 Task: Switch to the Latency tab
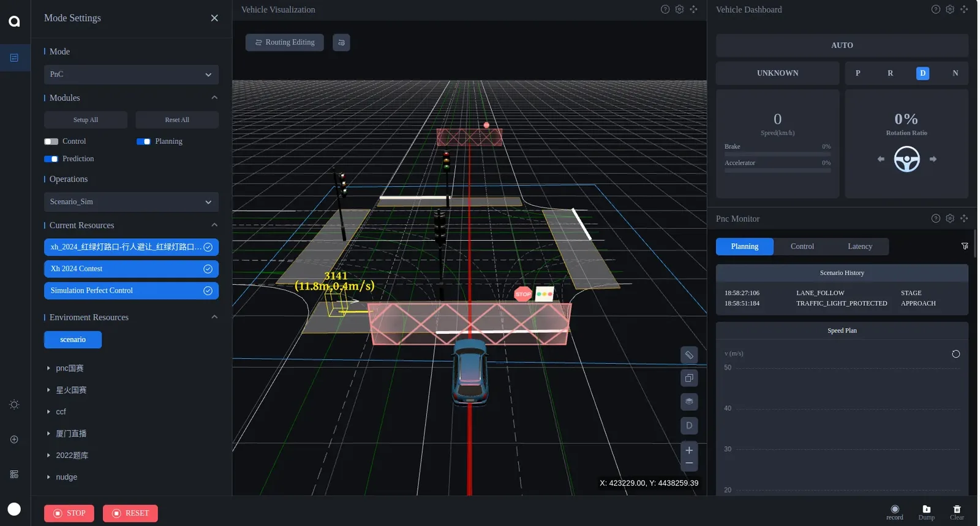coord(860,246)
